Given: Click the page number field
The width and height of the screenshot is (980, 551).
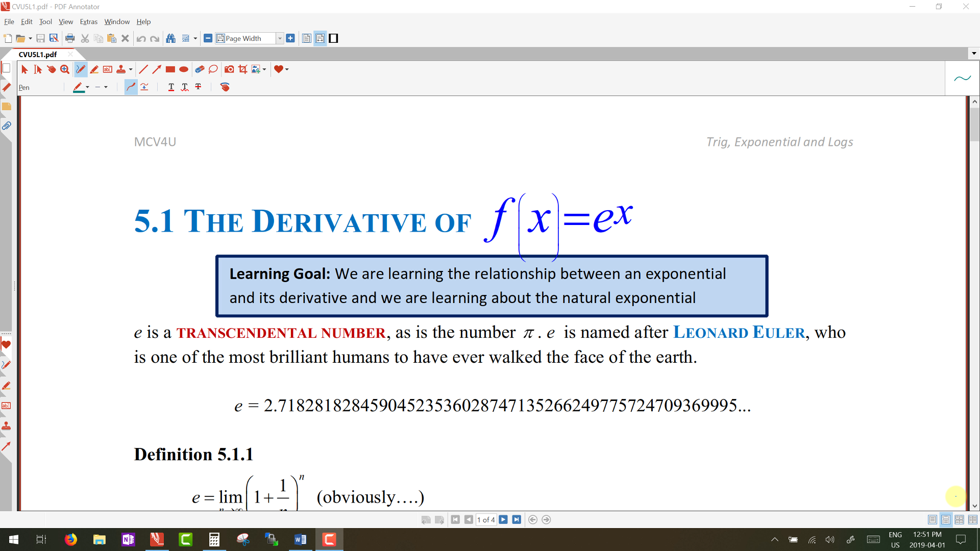Looking at the screenshot, I should coord(485,519).
